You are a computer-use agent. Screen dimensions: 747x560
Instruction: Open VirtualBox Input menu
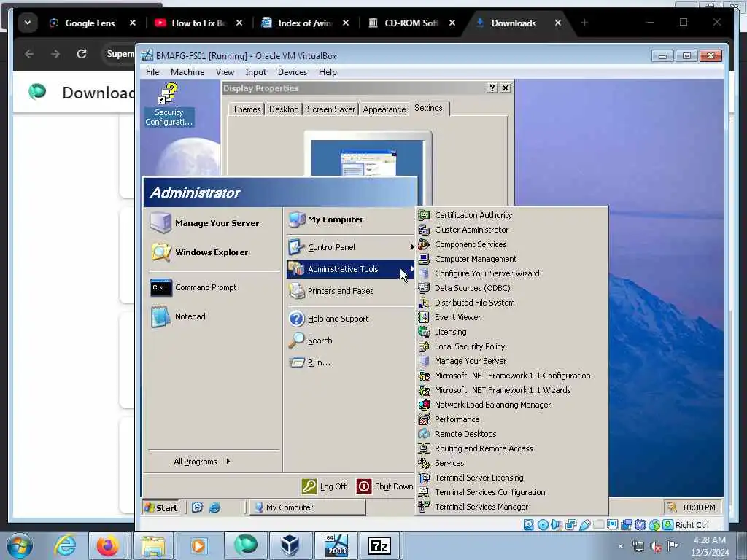pyautogui.click(x=256, y=72)
